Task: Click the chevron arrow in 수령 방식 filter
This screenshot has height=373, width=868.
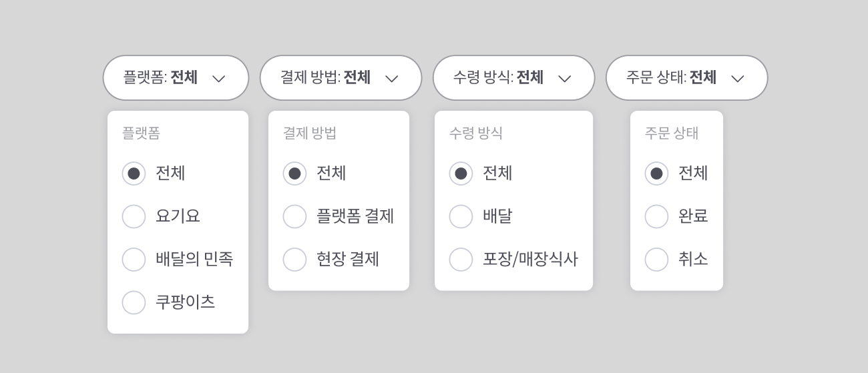Action: 564,79
